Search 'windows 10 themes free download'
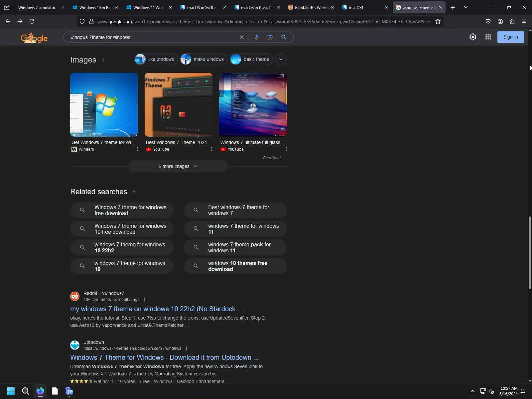 pyautogui.click(x=235, y=266)
